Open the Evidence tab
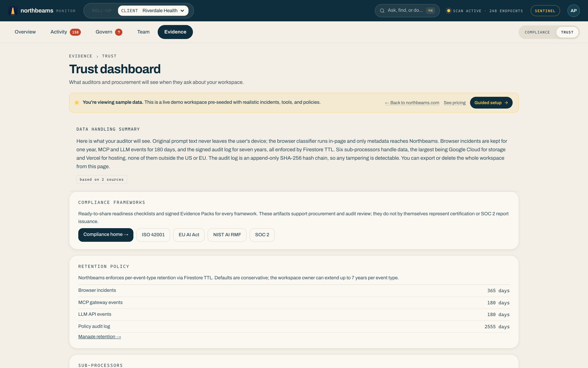The image size is (588, 368). [x=175, y=32]
